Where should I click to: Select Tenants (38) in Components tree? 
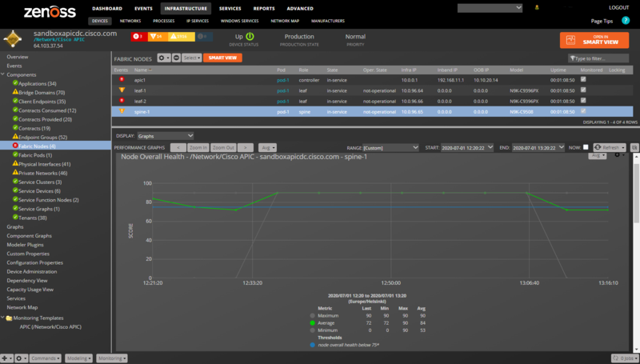tap(33, 218)
